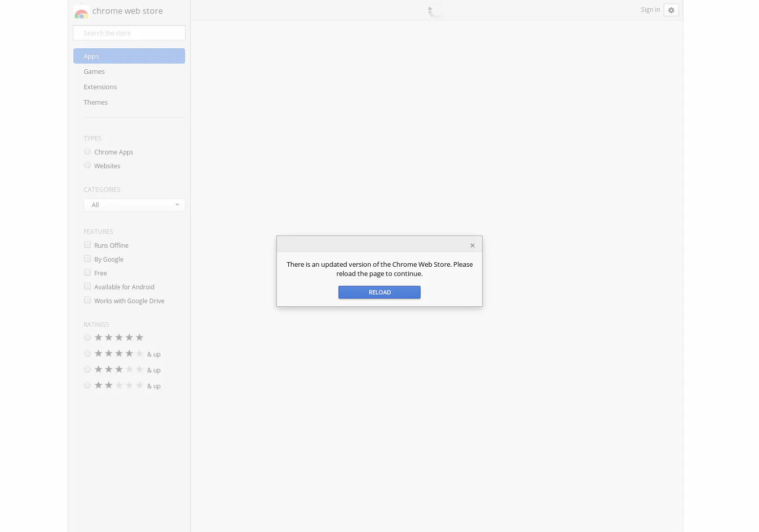This screenshot has height=532, width=759.
Task: Click the chrome web store title
Action: tap(127, 11)
